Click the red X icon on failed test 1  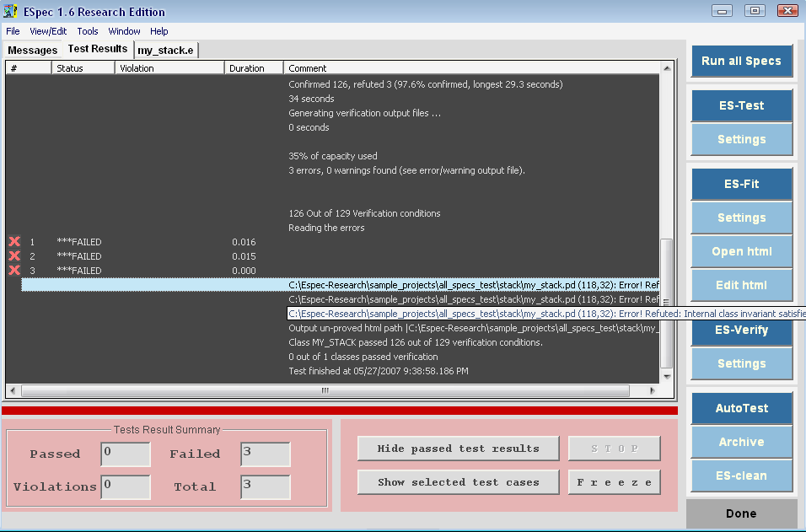(14, 242)
